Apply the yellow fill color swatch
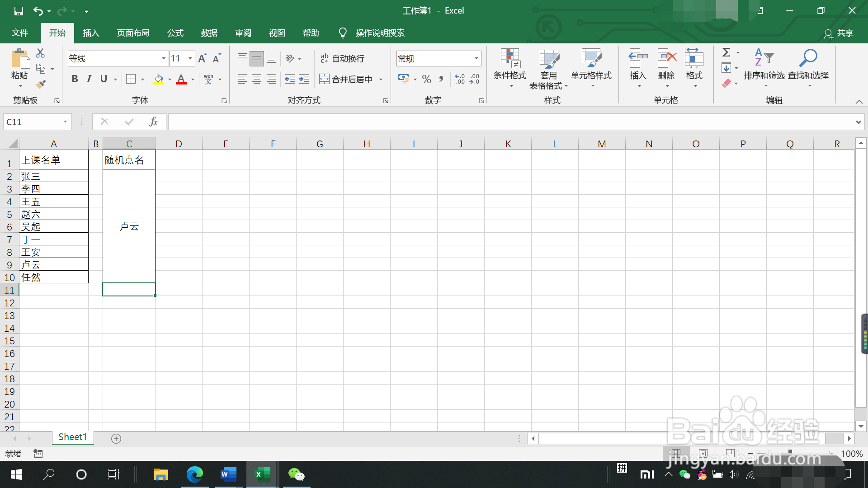Screen dimensions: 868x488 (x=158, y=80)
